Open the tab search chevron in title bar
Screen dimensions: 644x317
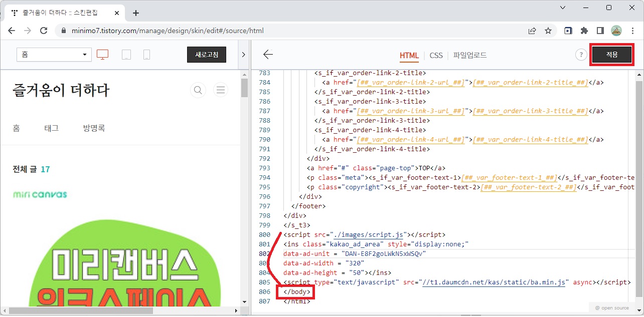[563, 8]
